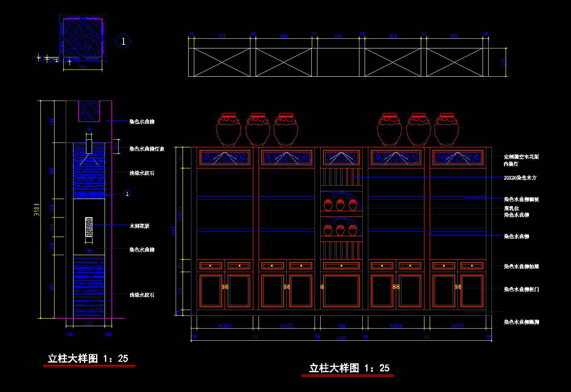This screenshot has height=392, width=571.
Task: Click the large circled number 1 section marker
Action: (x=123, y=41)
